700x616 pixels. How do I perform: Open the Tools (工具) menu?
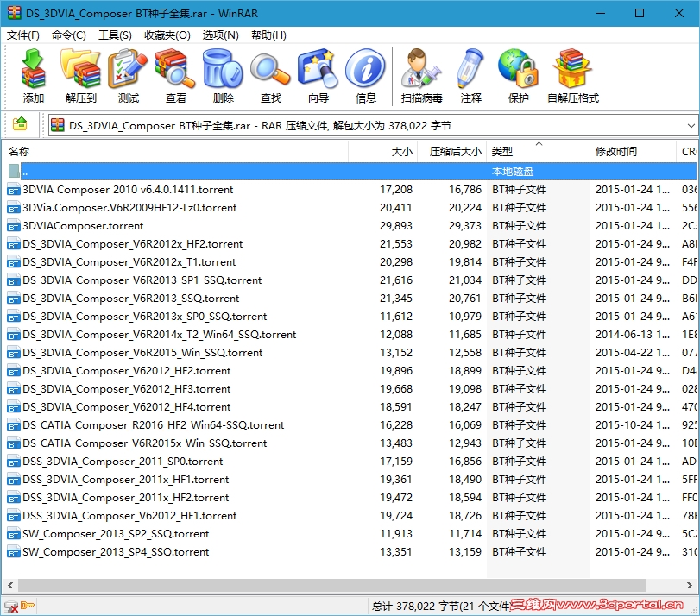point(115,35)
